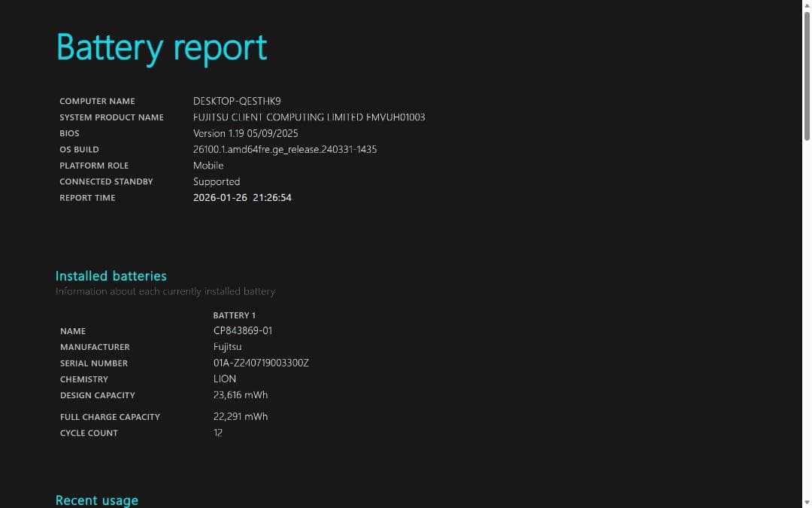This screenshot has height=508, width=812.
Task: Click the Recent usage heading
Action: [97, 500]
